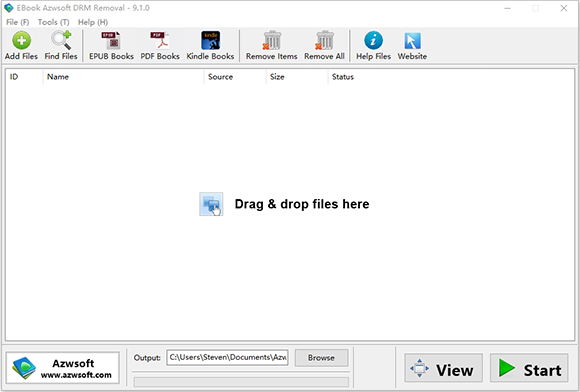Click the progress bar under Output
Screen dimensions: 580x392
pos(241,382)
